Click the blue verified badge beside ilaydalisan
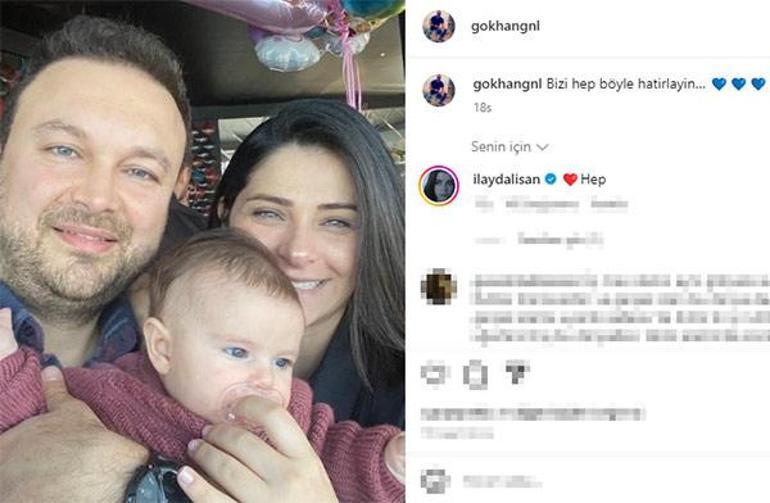Viewport: 770px width, 503px height. pos(550,179)
